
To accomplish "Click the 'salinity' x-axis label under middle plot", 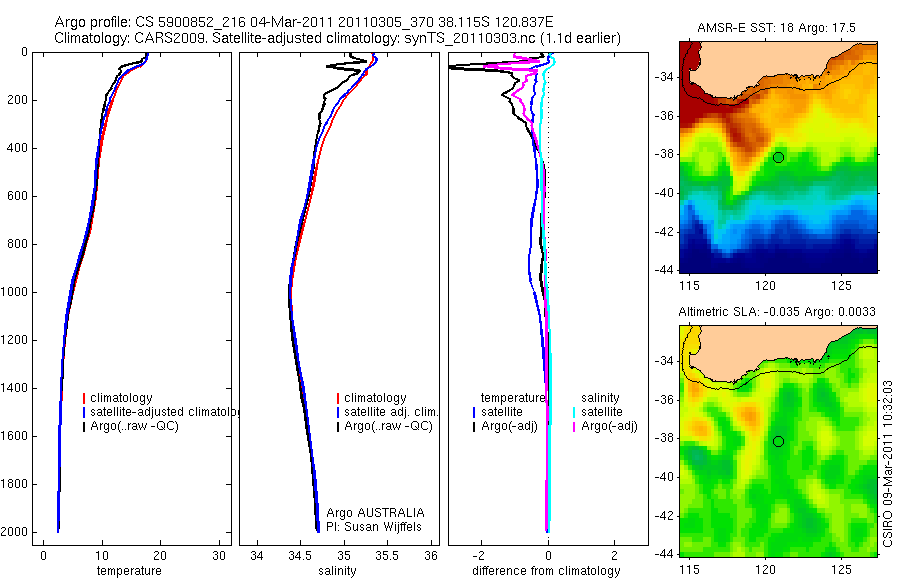I will [338, 571].
